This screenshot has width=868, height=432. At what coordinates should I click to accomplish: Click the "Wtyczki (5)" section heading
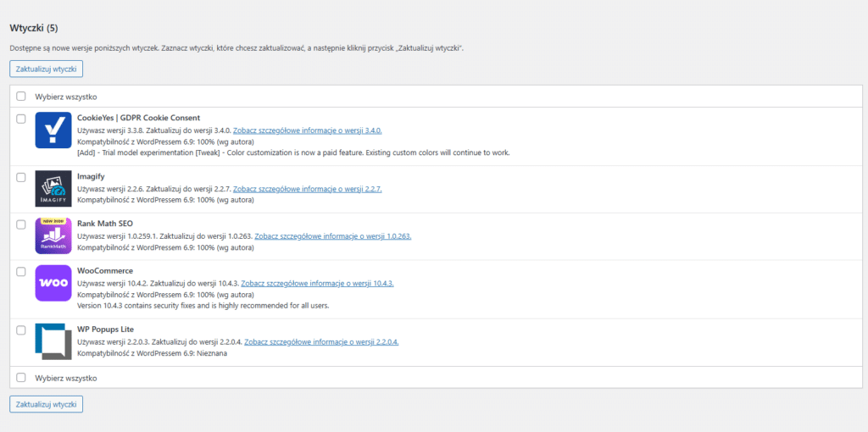(34, 28)
